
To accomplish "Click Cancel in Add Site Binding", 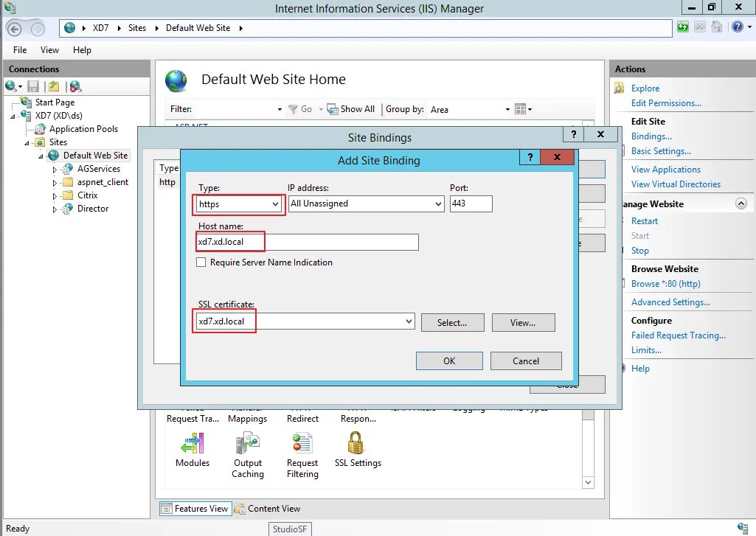I will [526, 361].
